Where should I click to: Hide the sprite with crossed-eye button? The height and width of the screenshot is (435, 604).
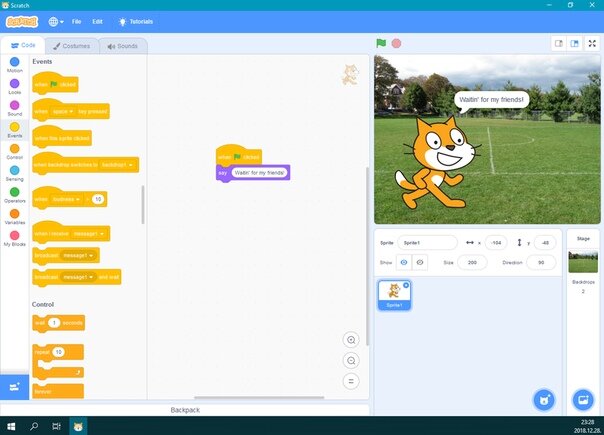[420, 262]
